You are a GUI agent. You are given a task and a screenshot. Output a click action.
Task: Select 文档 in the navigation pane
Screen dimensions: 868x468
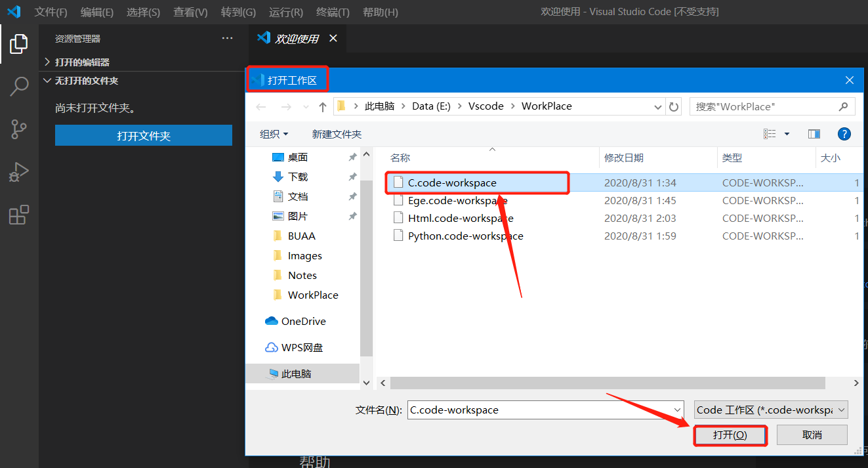(x=298, y=196)
